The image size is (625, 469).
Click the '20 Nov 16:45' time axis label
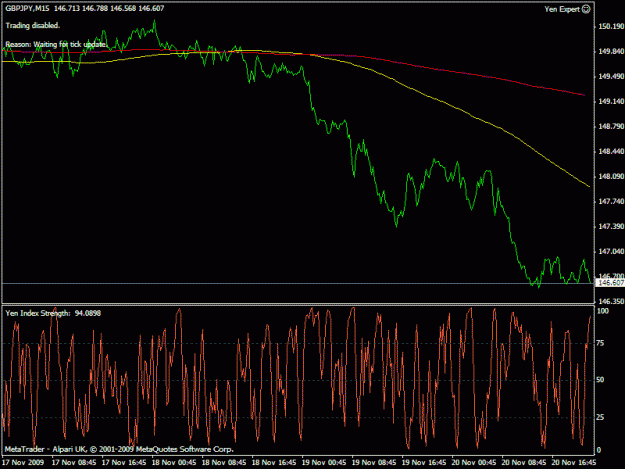[x=574, y=463]
